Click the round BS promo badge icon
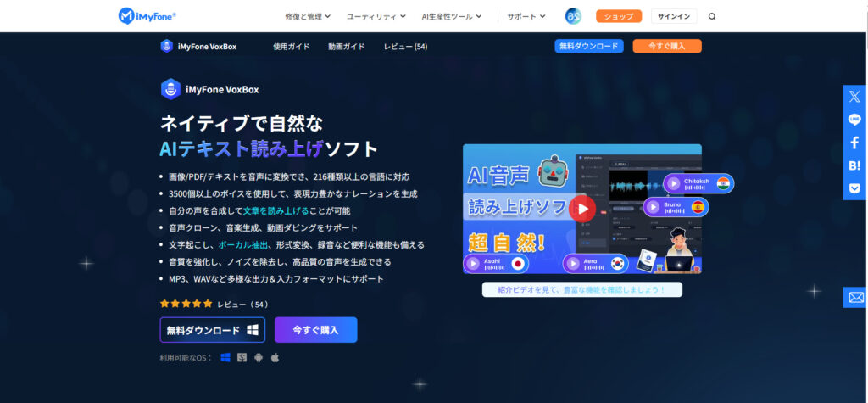Screen dimensions: 868x403 [x=573, y=16]
